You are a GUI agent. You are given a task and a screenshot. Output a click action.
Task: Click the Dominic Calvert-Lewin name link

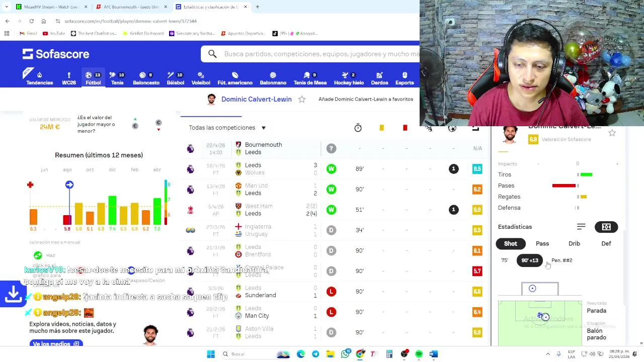pyautogui.click(x=257, y=99)
